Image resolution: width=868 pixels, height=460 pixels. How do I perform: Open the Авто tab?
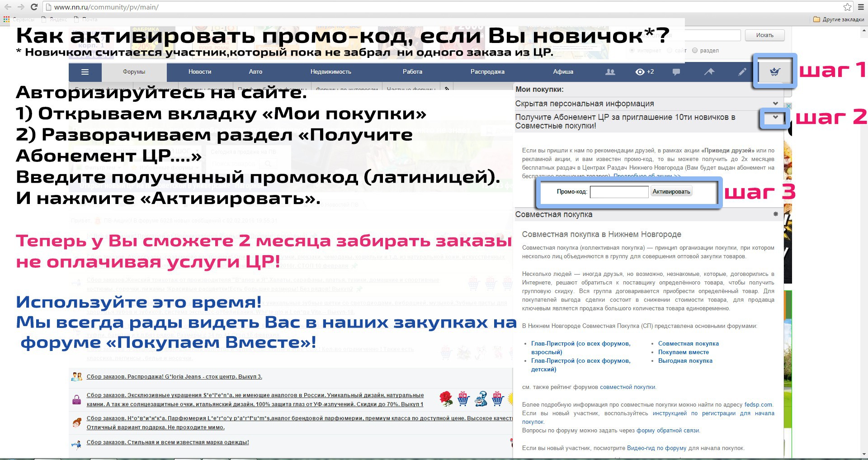pyautogui.click(x=255, y=72)
